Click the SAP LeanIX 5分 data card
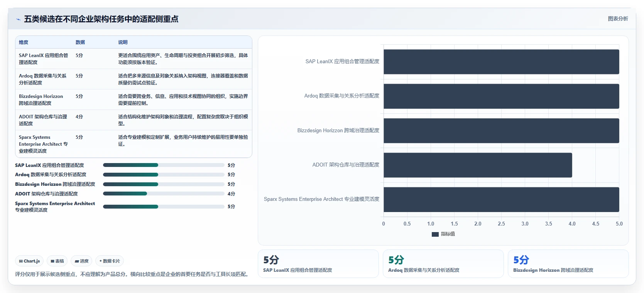The width and height of the screenshot is (644, 293). tap(318, 264)
